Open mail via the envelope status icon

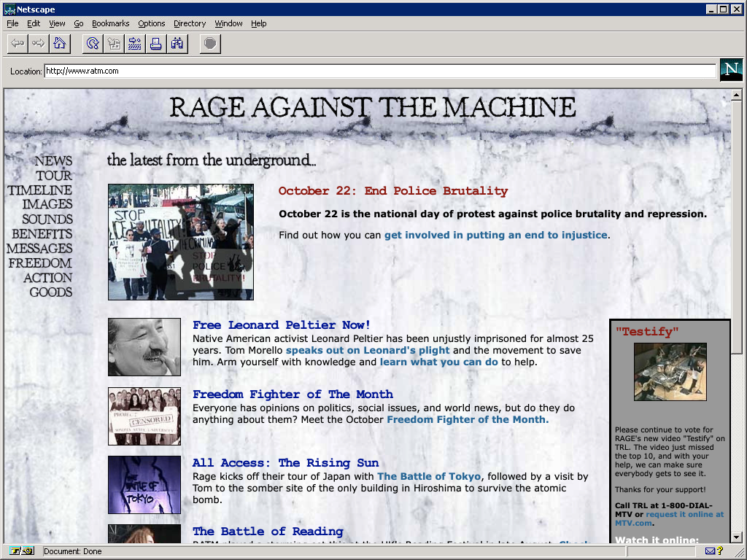711,551
